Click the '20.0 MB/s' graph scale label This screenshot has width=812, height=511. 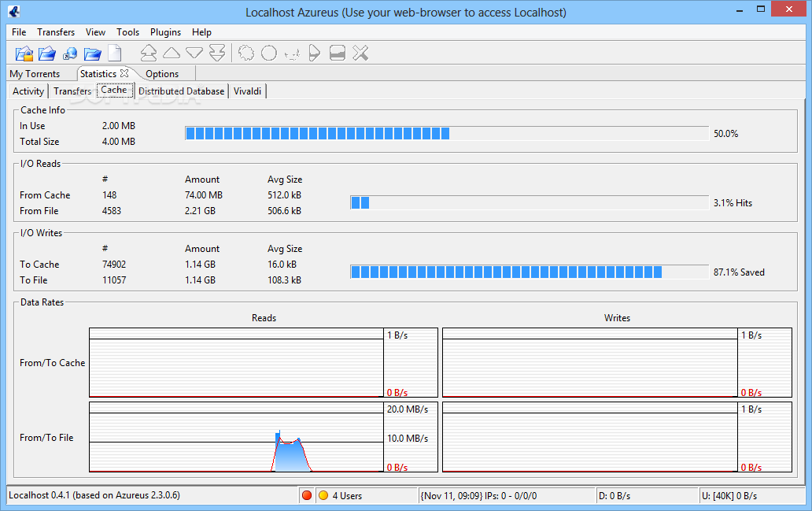click(408, 409)
